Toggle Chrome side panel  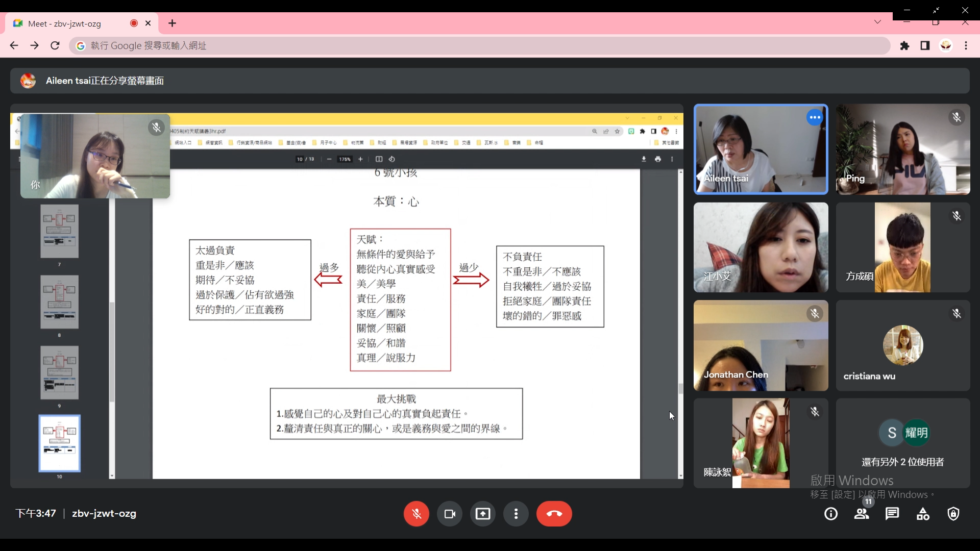point(925,46)
